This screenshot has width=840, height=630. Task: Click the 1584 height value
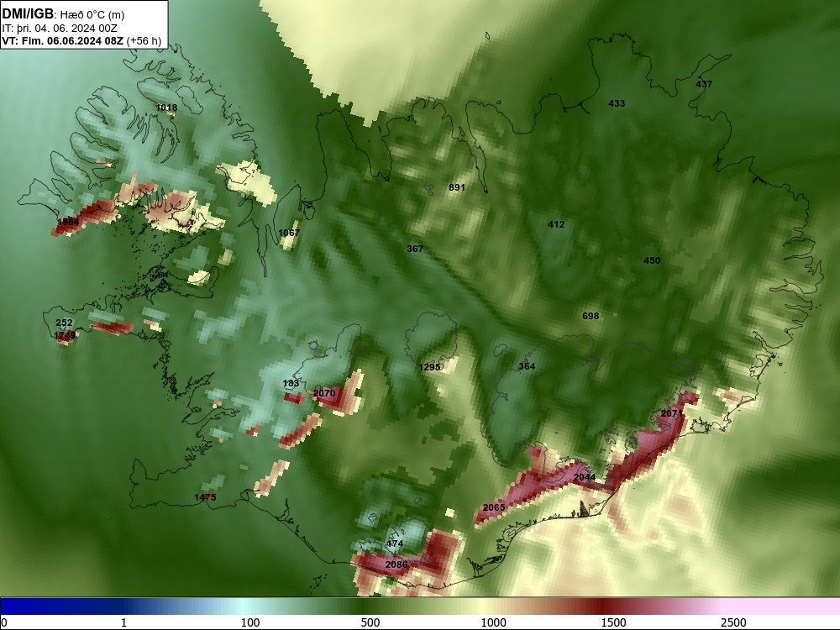tap(68, 222)
